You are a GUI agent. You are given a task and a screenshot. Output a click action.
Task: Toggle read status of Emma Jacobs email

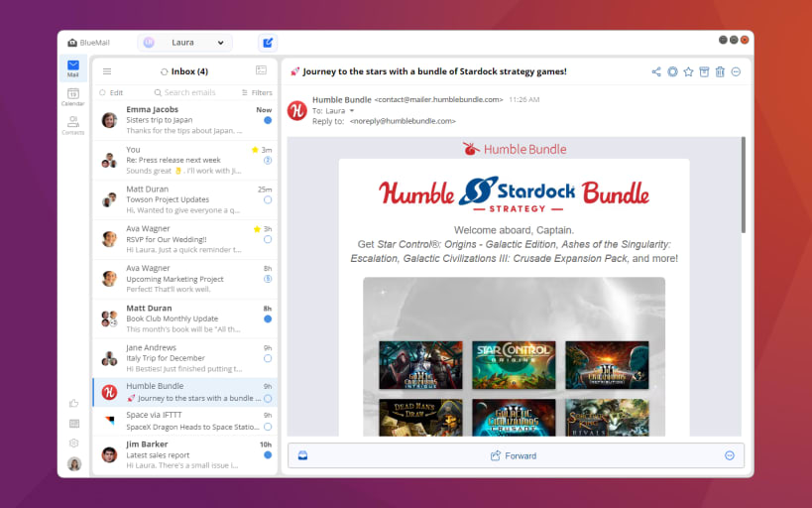point(268,120)
